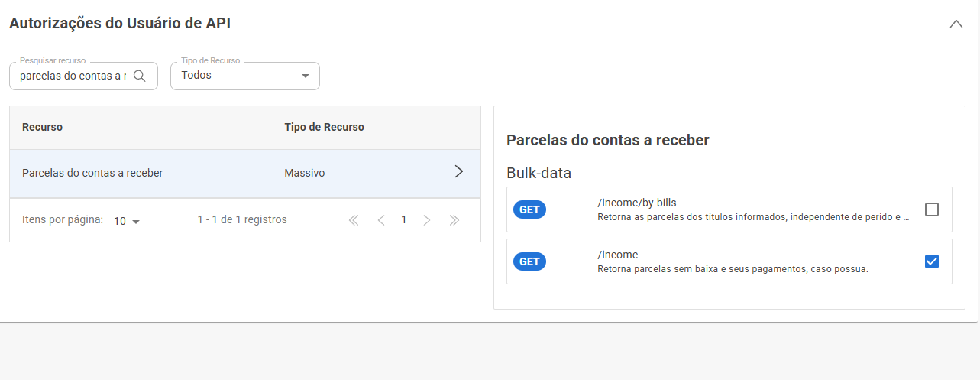Viewport: 980px width, 380px height.
Task: Click the search magnifier icon
Action: (140, 76)
